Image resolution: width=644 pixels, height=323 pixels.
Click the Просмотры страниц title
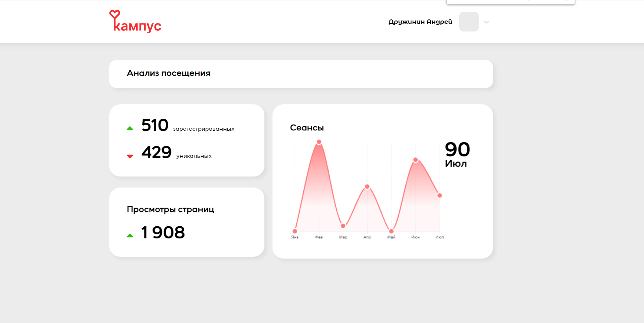tap(171, 209)
